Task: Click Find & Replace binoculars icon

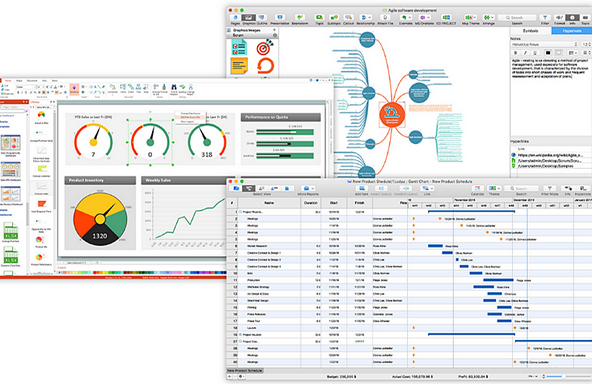Action: (x=174, y=89)
